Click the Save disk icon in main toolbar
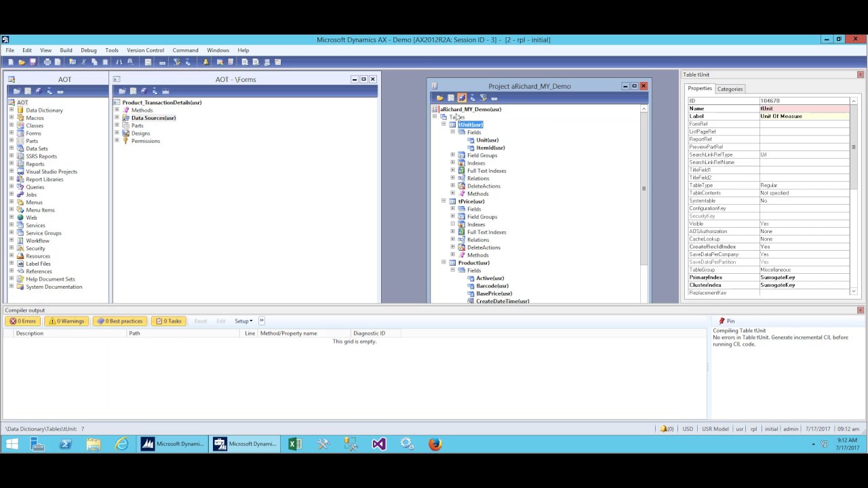Screen dimensions: 868x488 (x=32, y=62)
